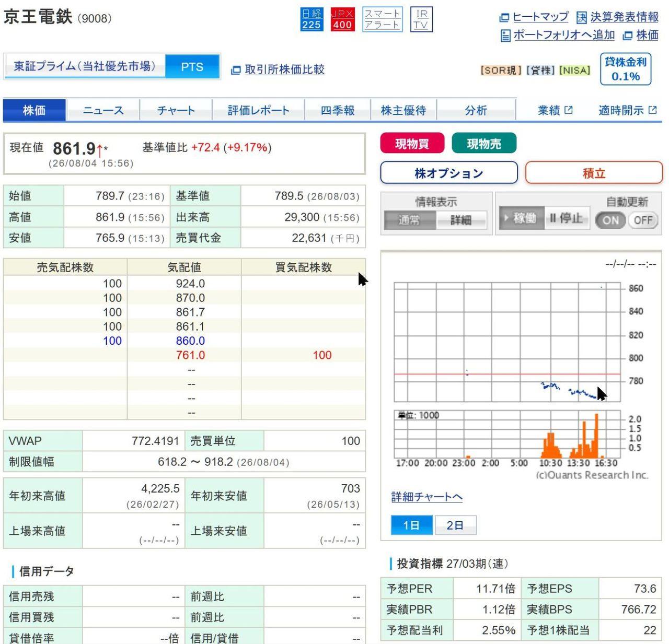
Task: Select the 2日 chart period
Action: [x=455, y=525]
